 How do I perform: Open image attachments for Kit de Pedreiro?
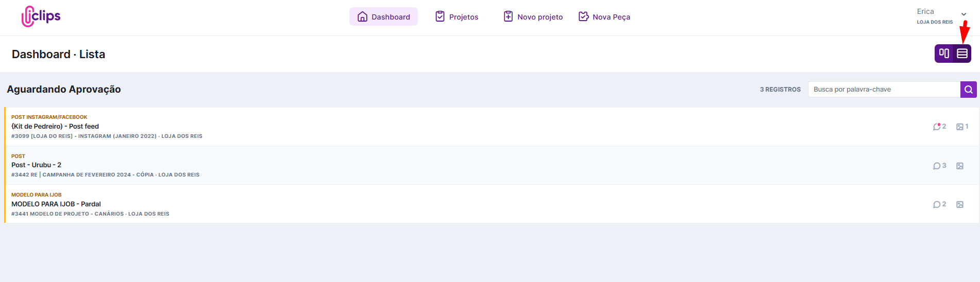pos(961,127)
